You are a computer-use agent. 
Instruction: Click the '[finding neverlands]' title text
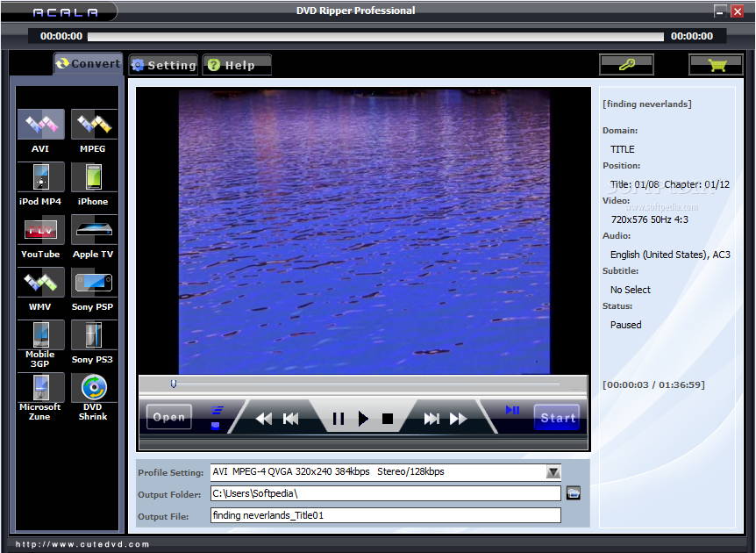647,104
